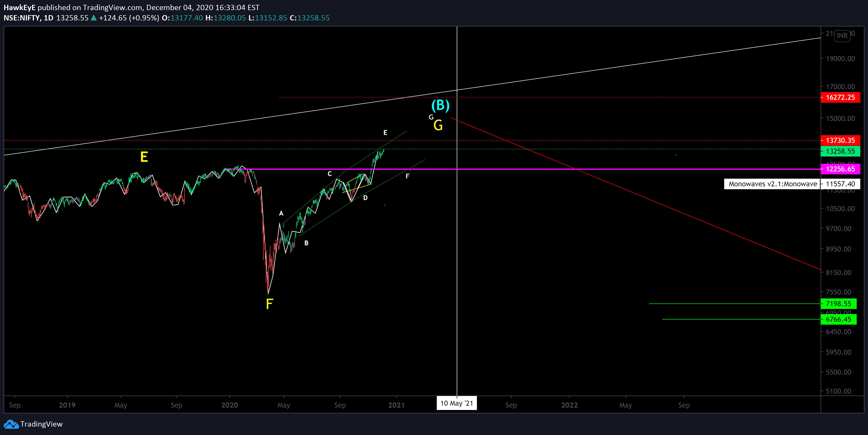Screen dimensions: 868x435
Task: Click the 7550.00 price axis label
Action: coord(839,292)
